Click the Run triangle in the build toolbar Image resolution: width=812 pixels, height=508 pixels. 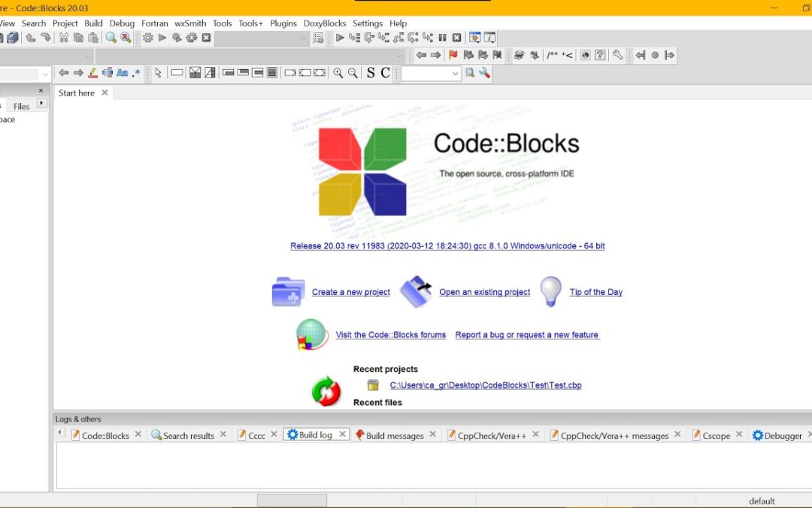(162, 38)
